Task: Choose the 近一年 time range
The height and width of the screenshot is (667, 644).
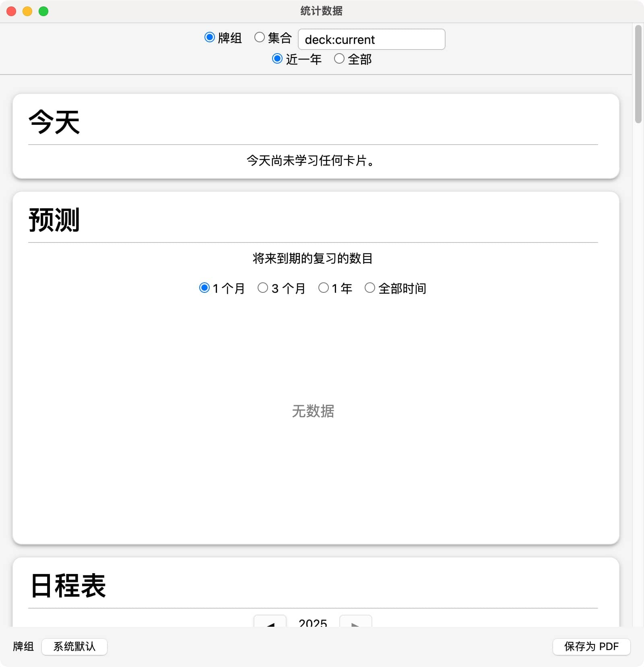Action: coord(277,59)
